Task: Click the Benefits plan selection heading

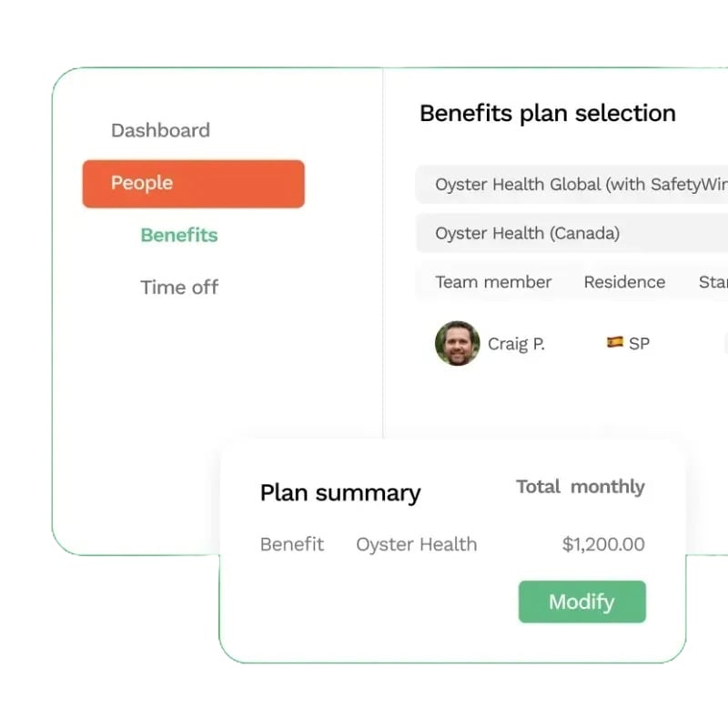Action: point(547,114)
